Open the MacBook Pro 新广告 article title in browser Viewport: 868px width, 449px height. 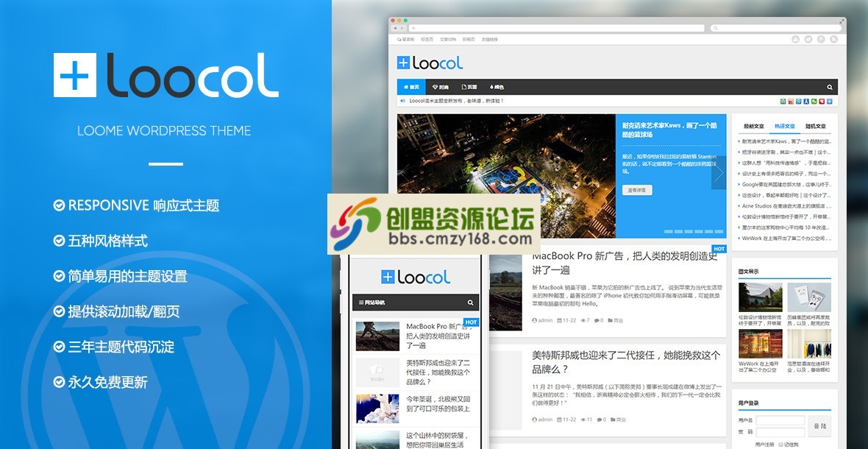tap(625, 263)
